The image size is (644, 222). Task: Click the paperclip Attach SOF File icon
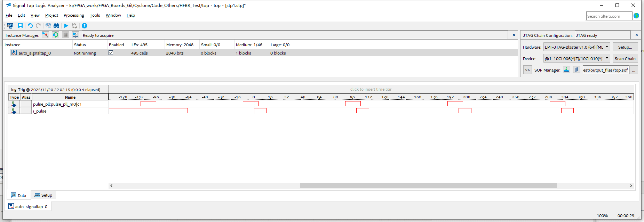tap(577, 70)
